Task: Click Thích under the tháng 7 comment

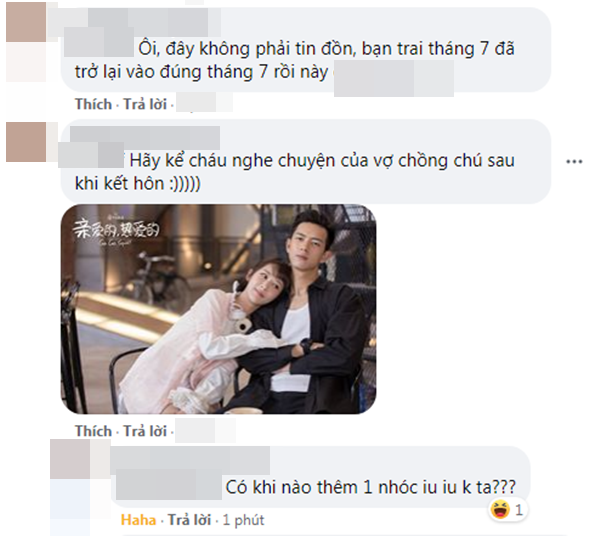Action: [93, 104]
